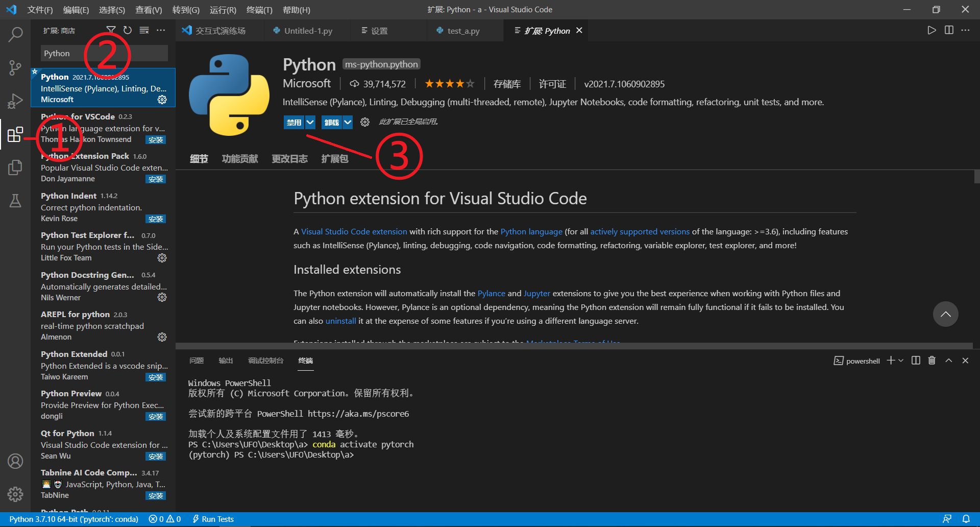Click the uninstall link in the description
The image size is (980, 527).
click(x=340, y=321)
